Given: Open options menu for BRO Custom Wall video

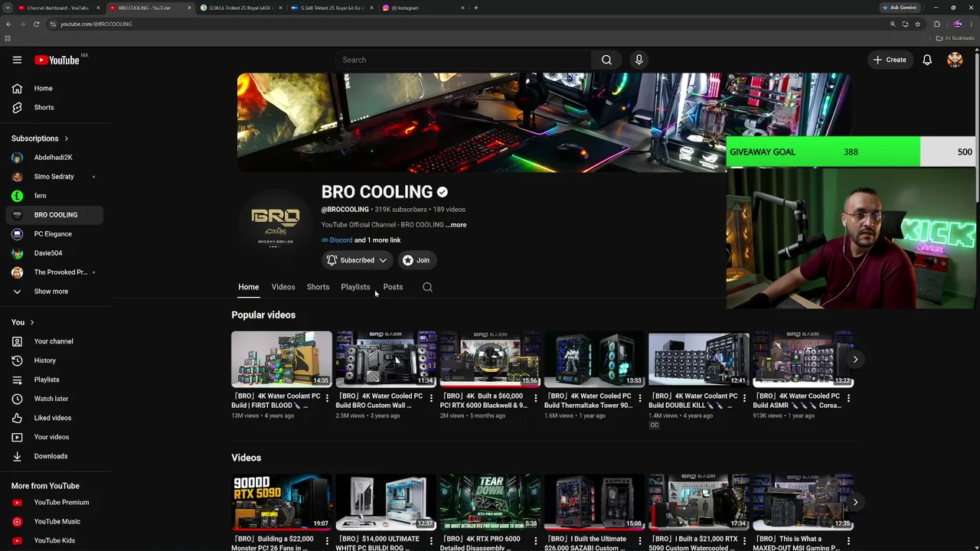Looking at the screenshot, I should (x=431, y=398).
